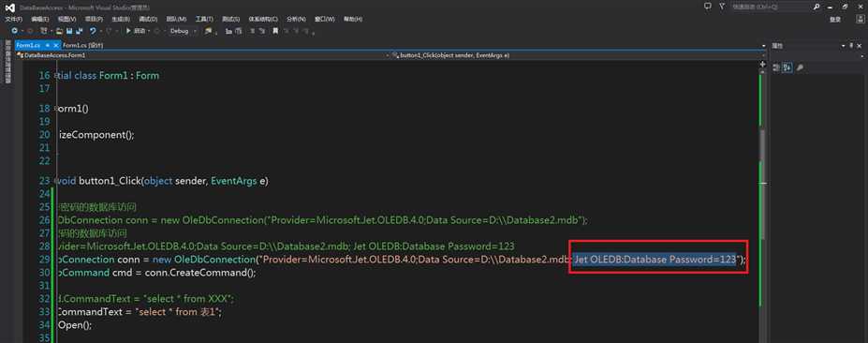
Task: Switch to the Form1.cs [设计] tab
Action: click(83, 45)
